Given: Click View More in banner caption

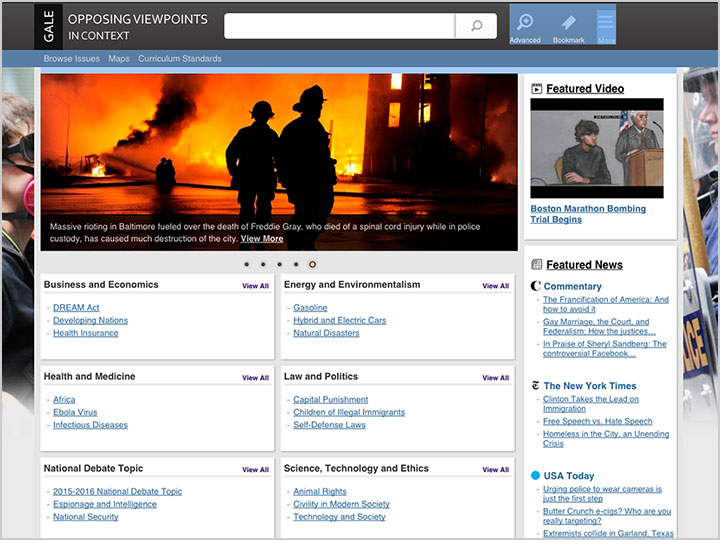Looking at the screenshot, I should tap(262, 239).
